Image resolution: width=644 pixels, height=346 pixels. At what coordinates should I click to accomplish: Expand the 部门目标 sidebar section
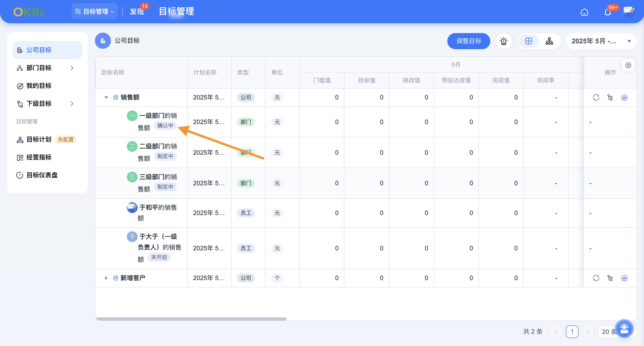click(72, 68)
